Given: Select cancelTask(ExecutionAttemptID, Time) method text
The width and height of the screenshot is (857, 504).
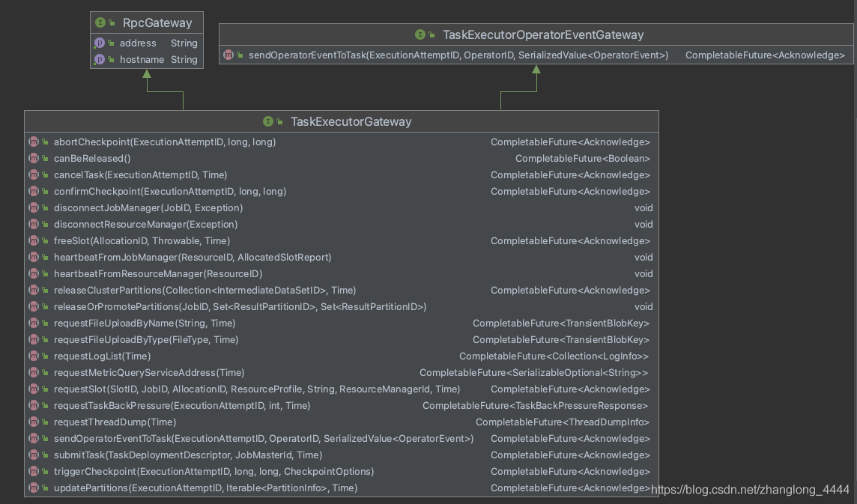Looking at the screenshot, I should point(141,175).
